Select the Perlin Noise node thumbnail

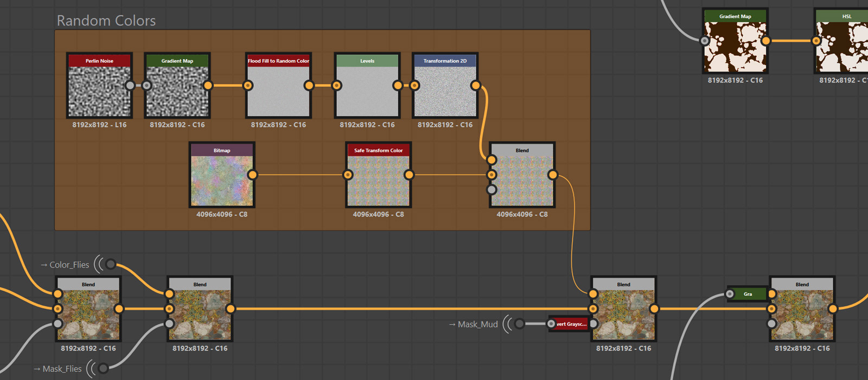point(99,91)
